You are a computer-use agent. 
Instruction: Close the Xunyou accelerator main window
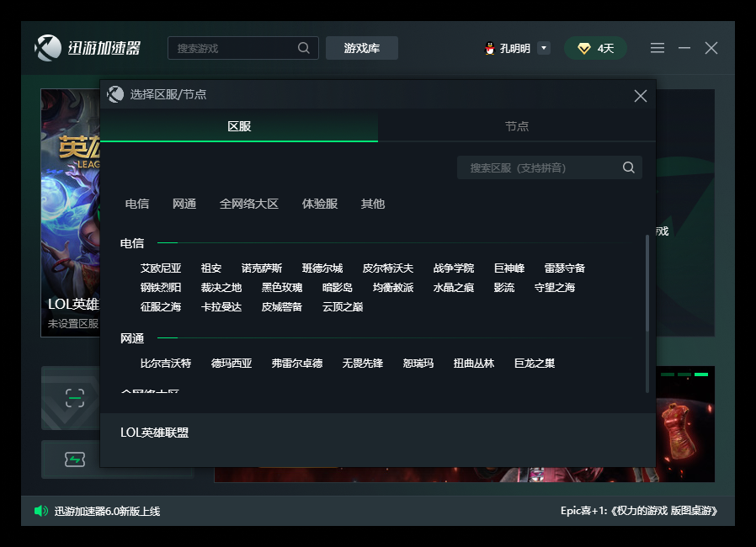coord(711,48)
